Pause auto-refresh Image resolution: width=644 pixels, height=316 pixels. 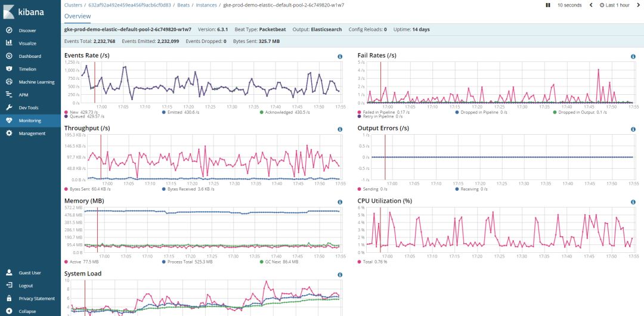point(547,5)
